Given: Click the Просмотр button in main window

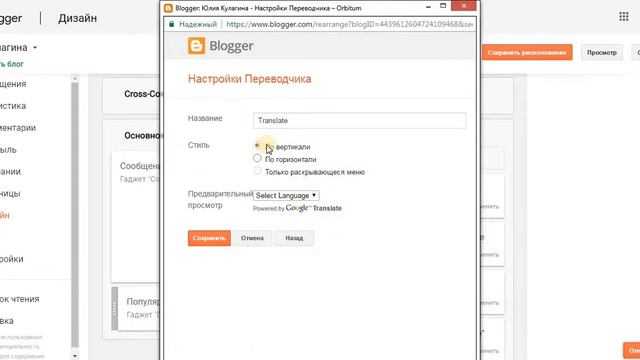Looking at the screenshot, I should [x=602, y=53].
